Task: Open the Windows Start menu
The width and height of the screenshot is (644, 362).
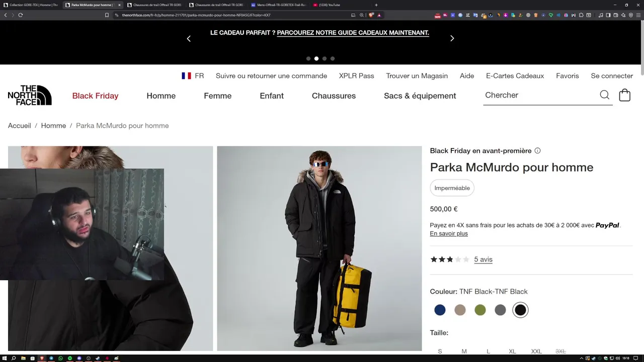Action: 5,358
